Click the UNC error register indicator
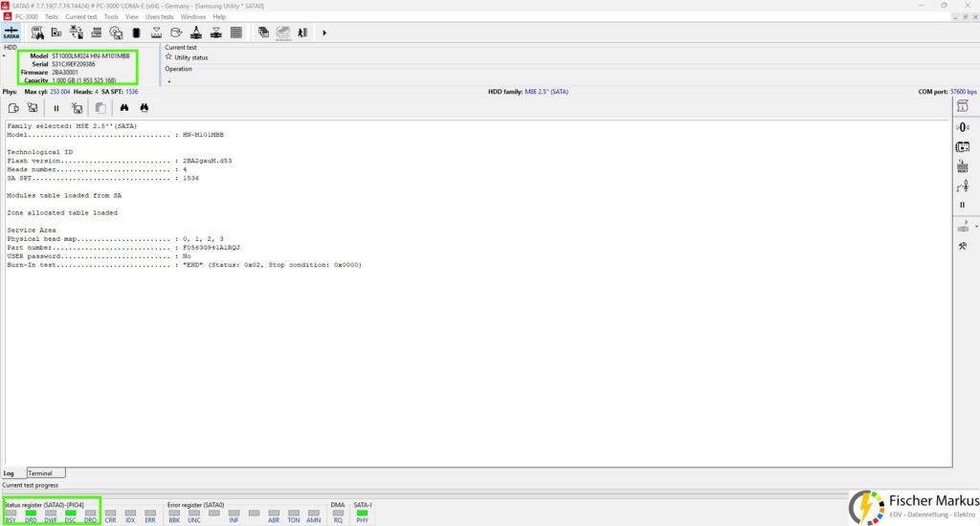Screen dimensions: 980x526 [x=194, y=516]
